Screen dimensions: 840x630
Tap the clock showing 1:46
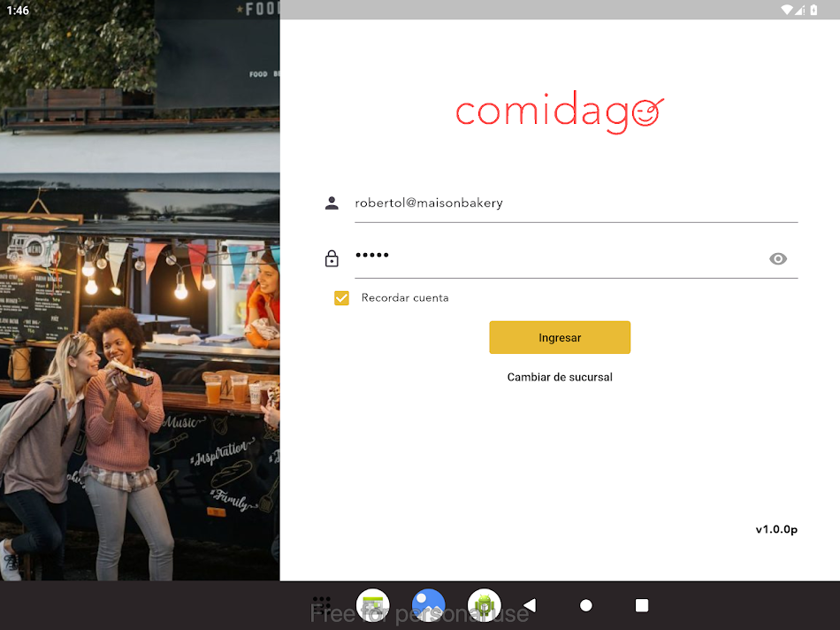pos(19,10)
